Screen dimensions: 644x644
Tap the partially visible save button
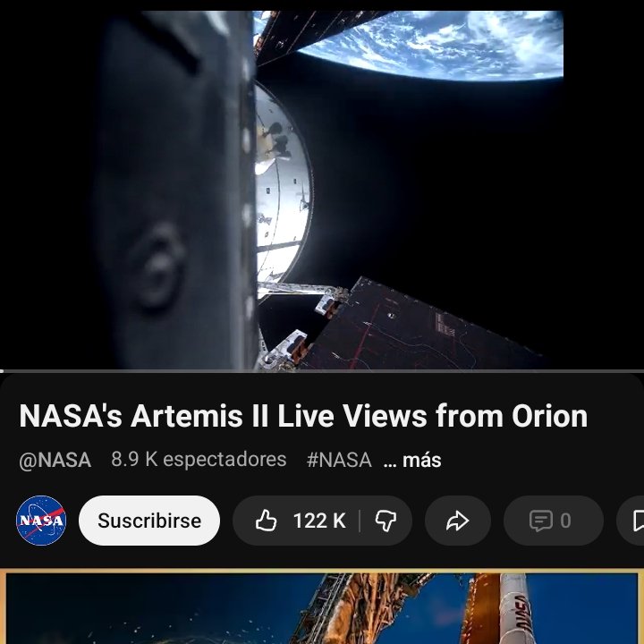pyautogui.click(x=631, y=521)
